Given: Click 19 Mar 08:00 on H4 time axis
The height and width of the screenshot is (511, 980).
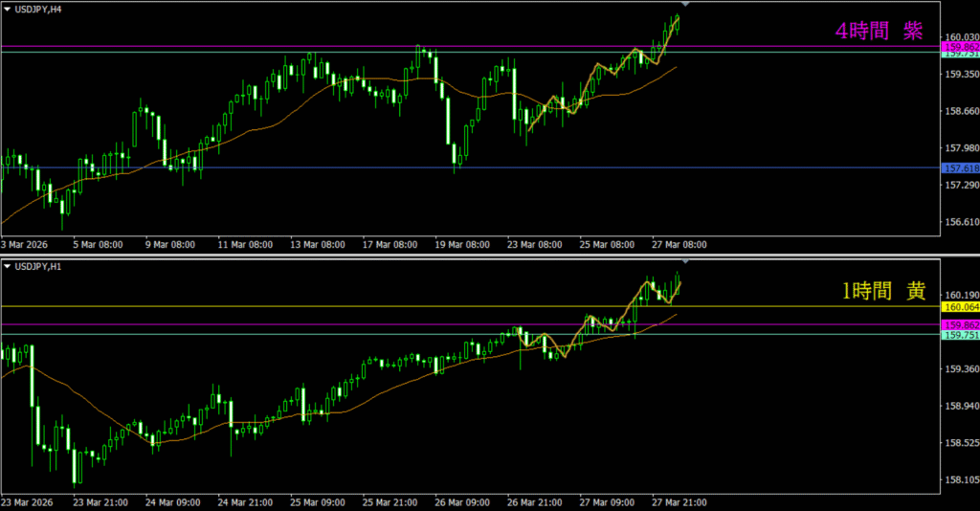Looking at the screenshot, I should coord(461,245).
